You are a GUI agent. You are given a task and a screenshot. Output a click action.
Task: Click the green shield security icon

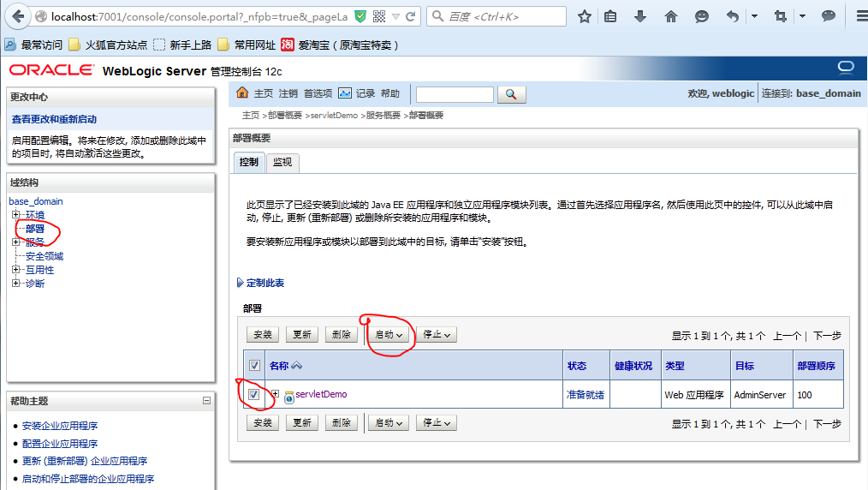(360, 16)
